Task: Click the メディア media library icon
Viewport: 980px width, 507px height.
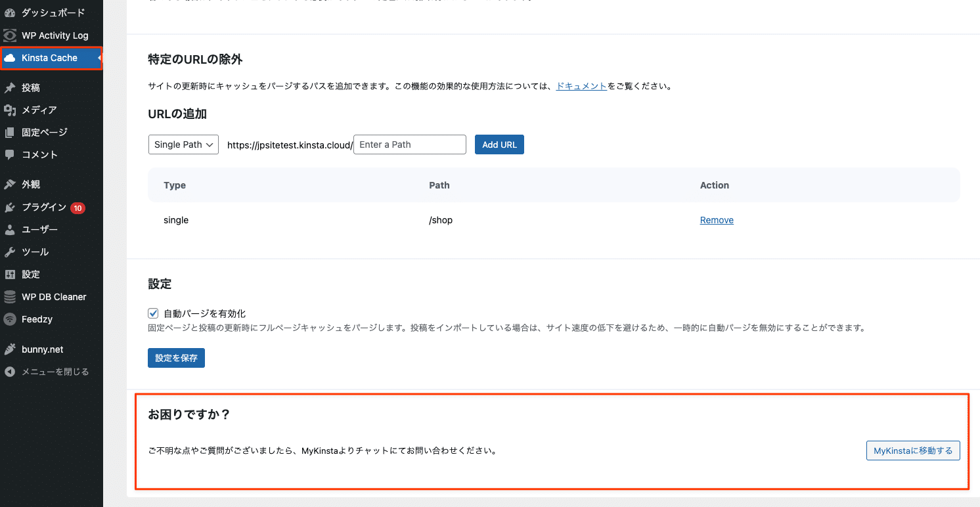Action: 9,110
